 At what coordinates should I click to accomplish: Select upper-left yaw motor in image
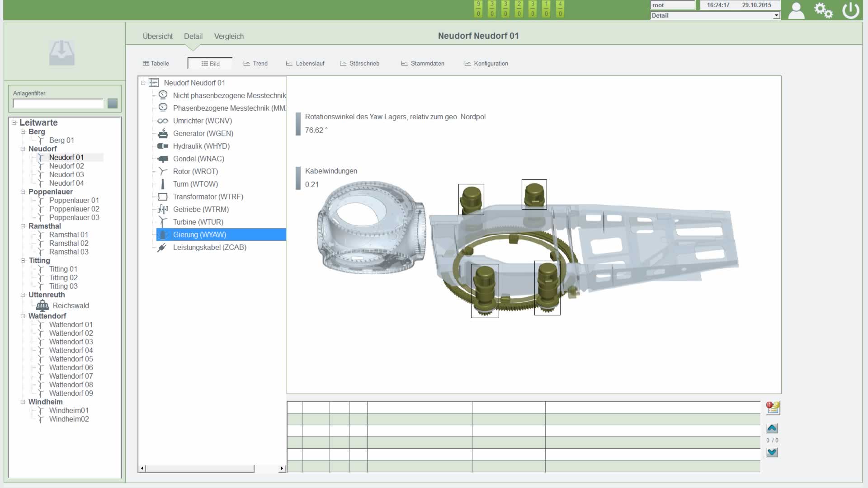pos(471,199)
